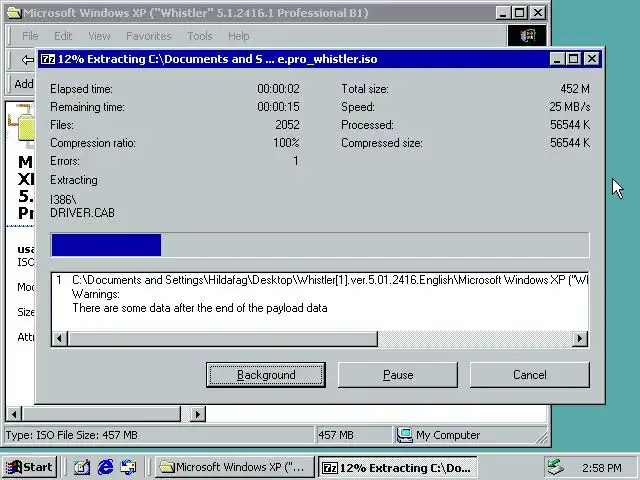
Task: Open the Favorites menu in Explorer window
Action: [149, 36]
